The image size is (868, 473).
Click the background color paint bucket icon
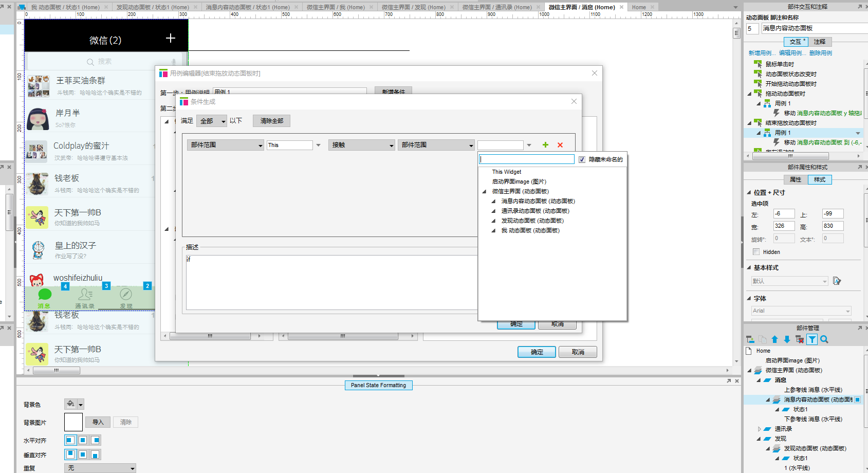(70, 404)
